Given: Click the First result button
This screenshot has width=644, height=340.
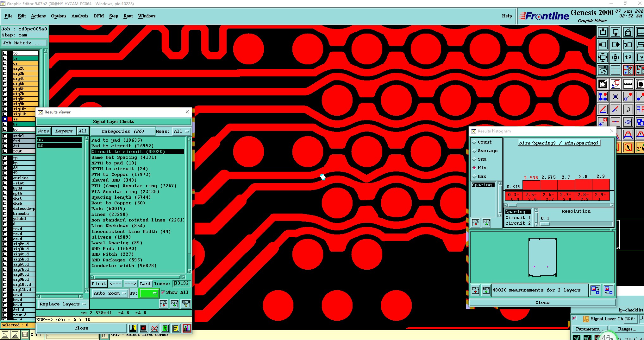Looking at the screenshot, I should click(x=99, y=284).
